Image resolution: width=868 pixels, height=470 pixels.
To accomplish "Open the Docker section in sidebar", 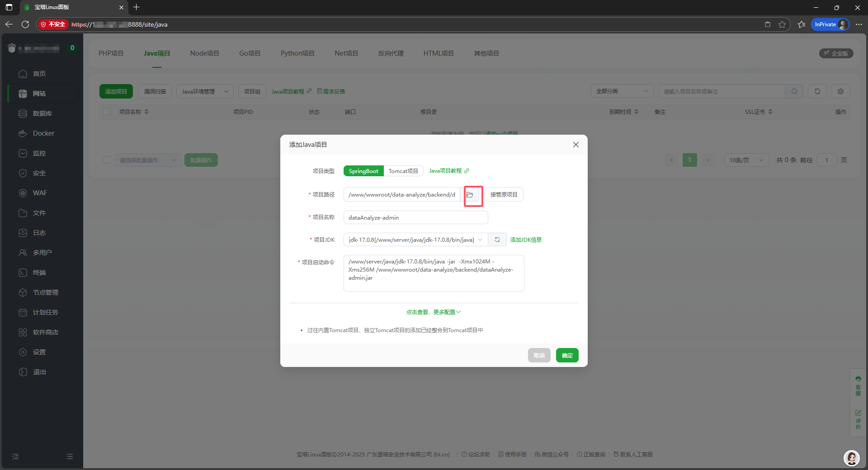I will click(43, 133).
